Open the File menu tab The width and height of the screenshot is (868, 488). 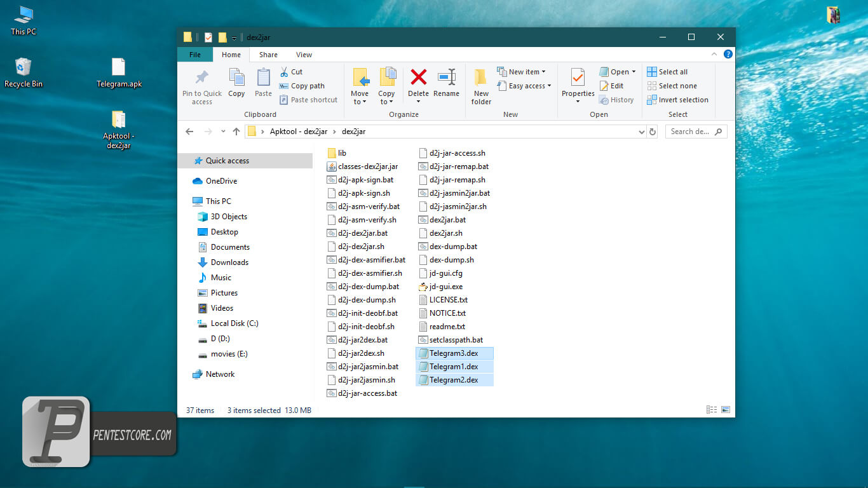(195, 55)
